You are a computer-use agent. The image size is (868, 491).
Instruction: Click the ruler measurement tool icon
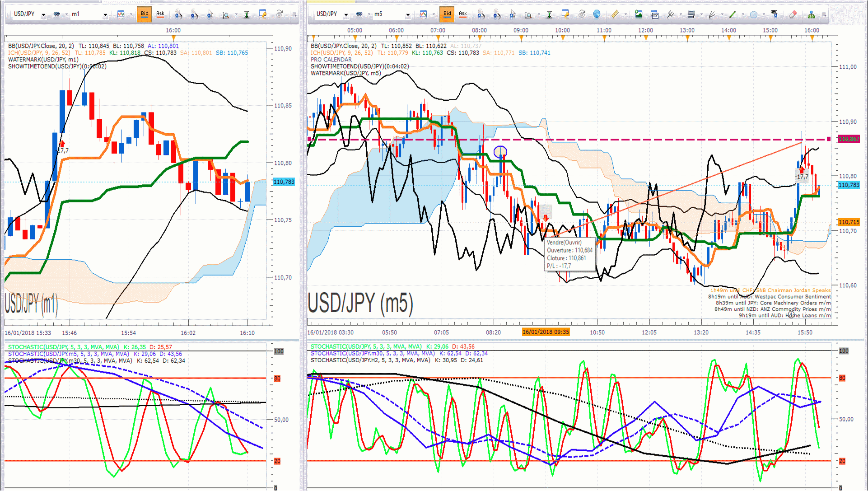pos(615,14)
